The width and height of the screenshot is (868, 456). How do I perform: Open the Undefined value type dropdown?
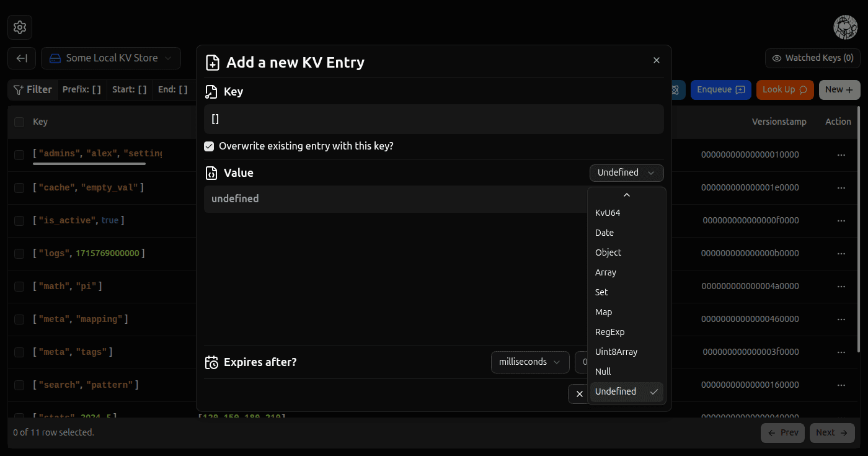pyautogui.click(x=626, y=172)
